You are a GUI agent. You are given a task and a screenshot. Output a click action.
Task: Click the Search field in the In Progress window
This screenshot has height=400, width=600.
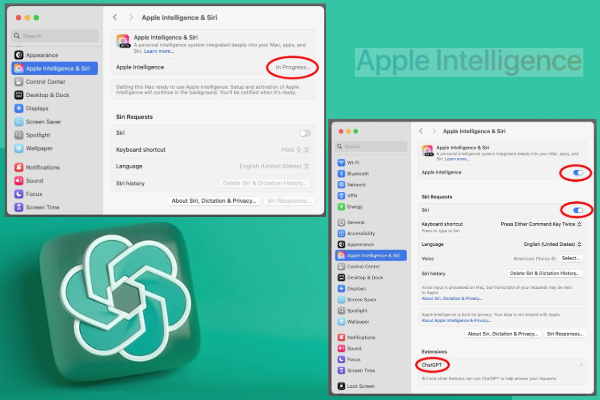click(55, 36)
